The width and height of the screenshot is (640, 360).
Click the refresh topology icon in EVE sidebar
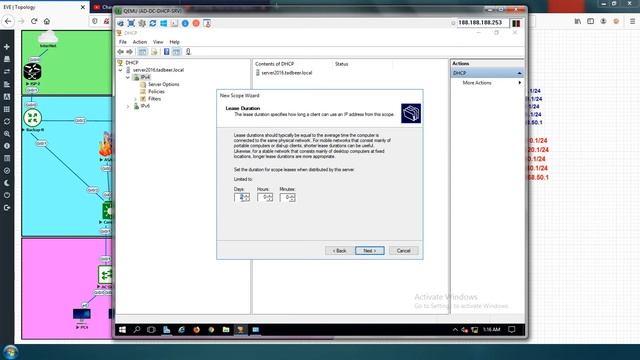click(7, 121)
